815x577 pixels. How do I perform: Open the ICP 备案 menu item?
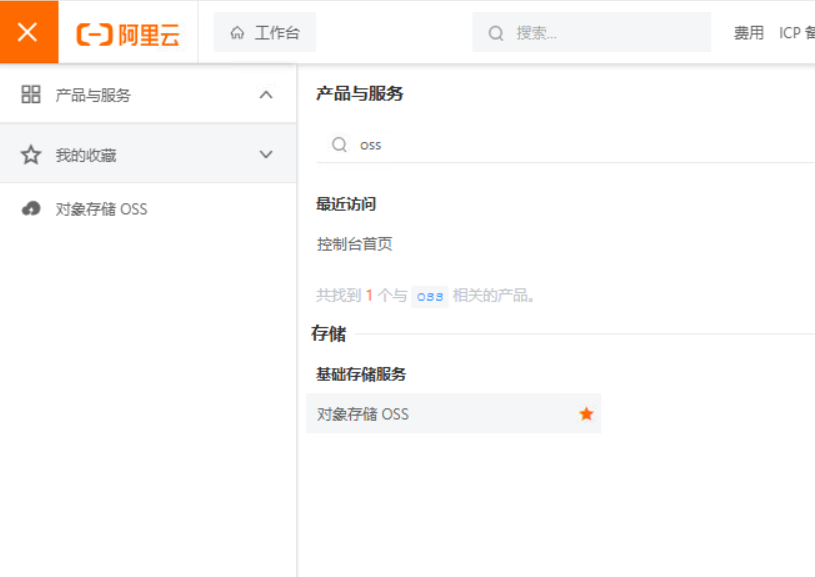coord(796,33)
